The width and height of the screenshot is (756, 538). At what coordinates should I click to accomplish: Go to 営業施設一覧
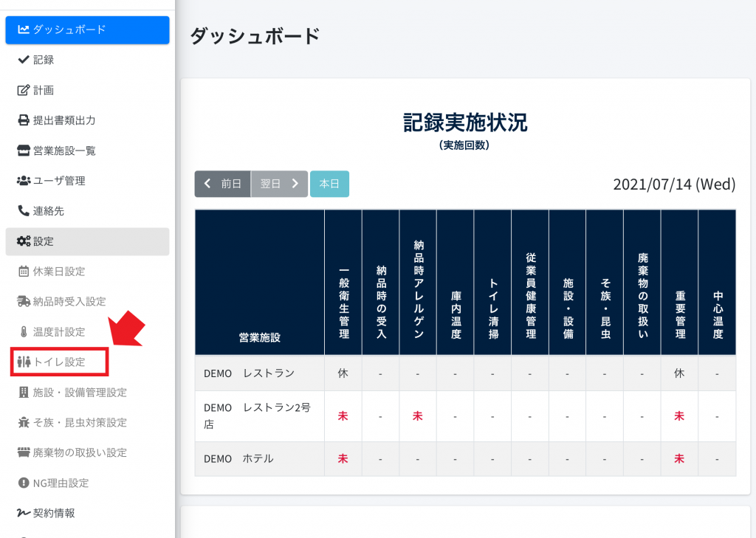pos(87,151)
